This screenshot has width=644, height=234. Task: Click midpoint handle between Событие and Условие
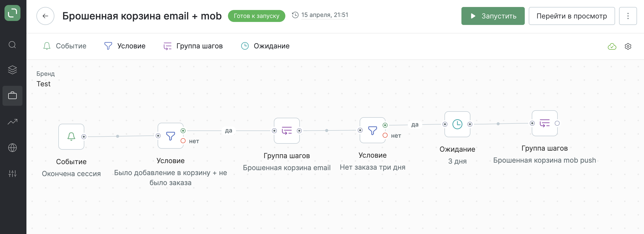click(x=117, y=136)
